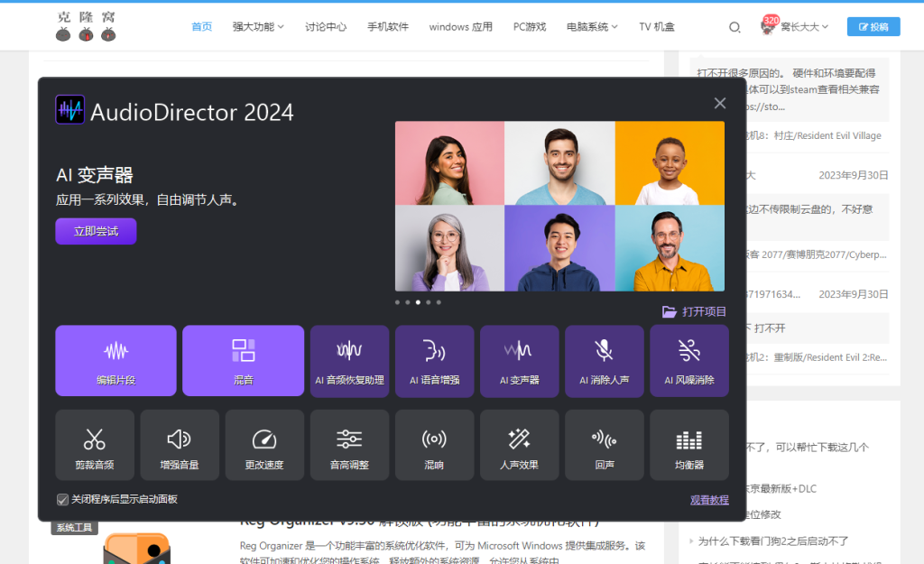Select the fifth banner carousel dot

click(439, 302)
